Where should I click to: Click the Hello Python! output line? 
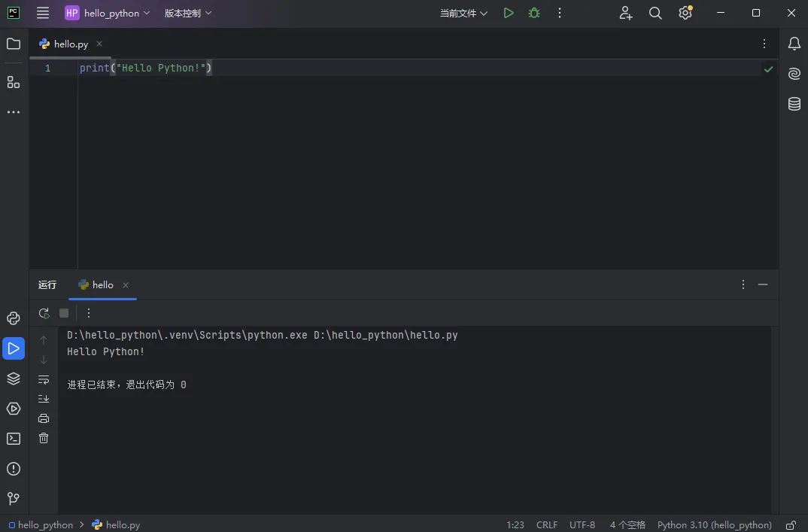click(105, 351)
